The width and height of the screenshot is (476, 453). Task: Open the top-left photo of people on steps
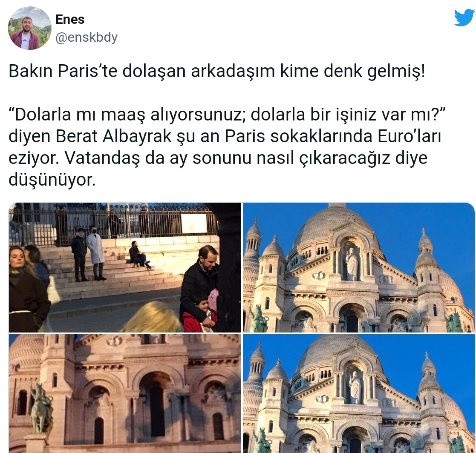click(x=125, y=267)
